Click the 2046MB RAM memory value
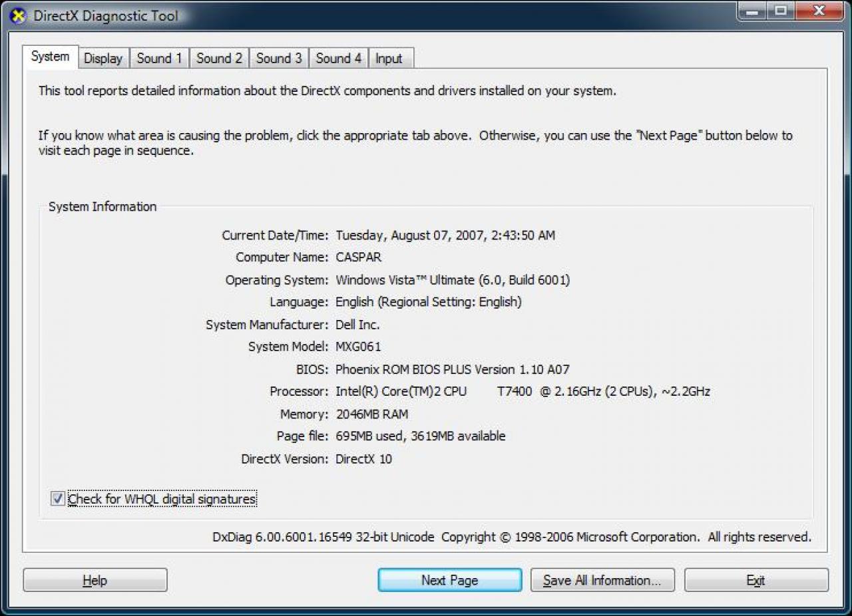852x616 pixels. 372,414
